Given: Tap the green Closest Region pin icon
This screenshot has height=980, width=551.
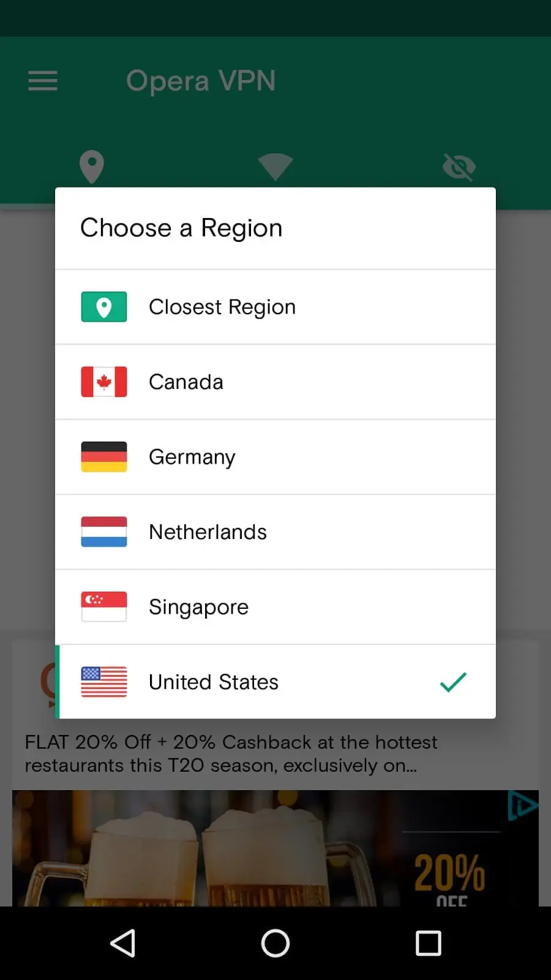Looking at the screenshot, I should click(104, 307).
